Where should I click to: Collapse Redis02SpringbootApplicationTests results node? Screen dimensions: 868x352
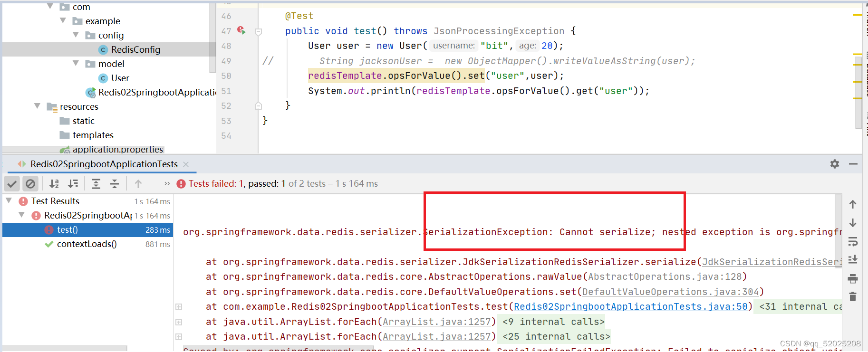(22, 215)
